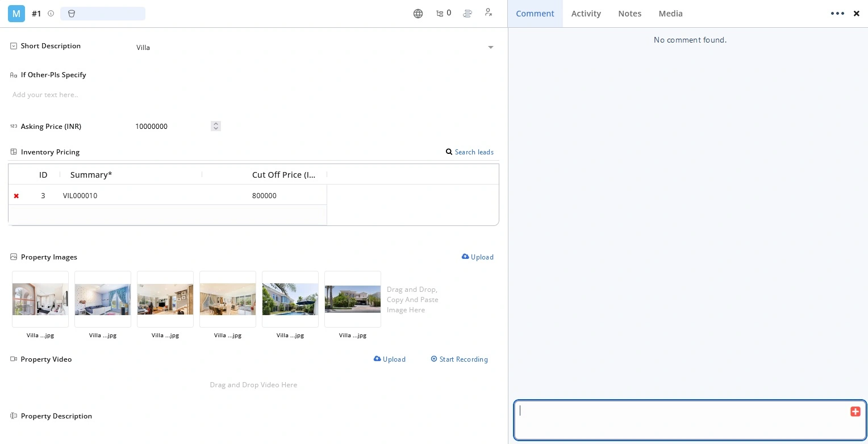Click the Property Images field icon
868x444 pixels.
point(14,257)
